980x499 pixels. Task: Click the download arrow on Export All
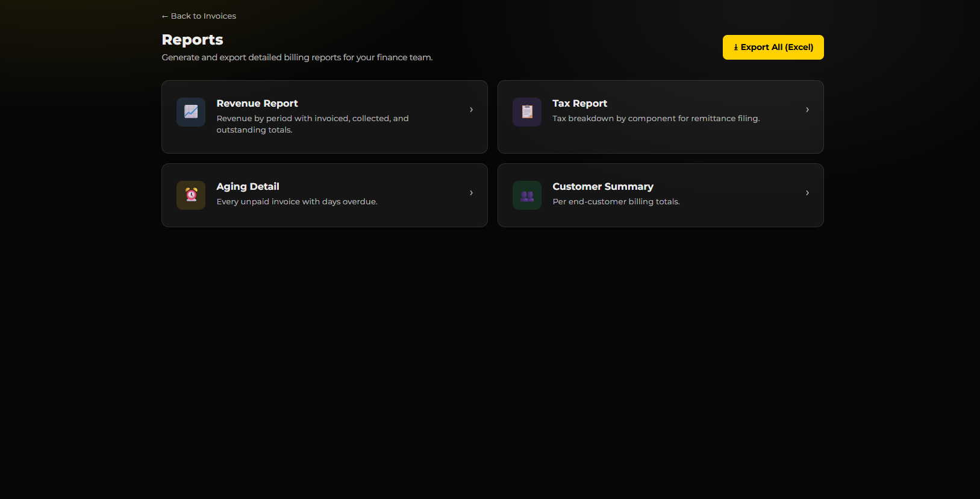coord(736,48)
